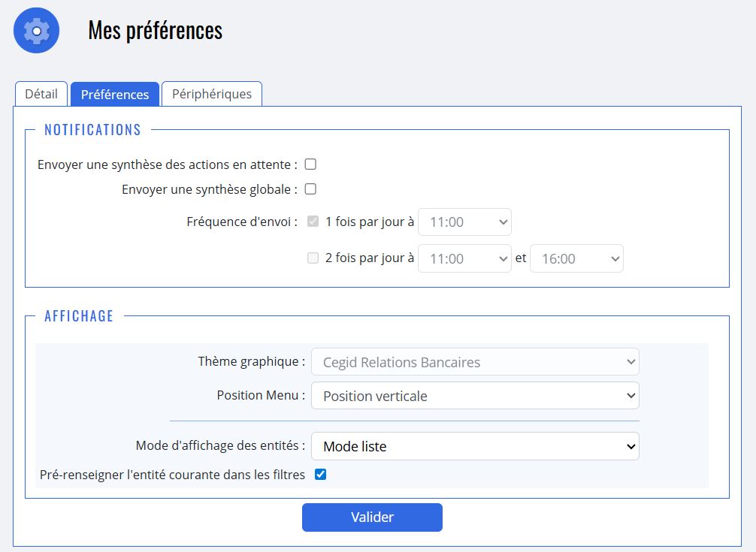Click the Fréquence d'envoi label
This screenshot has width=756, height=552.
tap(242, 222)
